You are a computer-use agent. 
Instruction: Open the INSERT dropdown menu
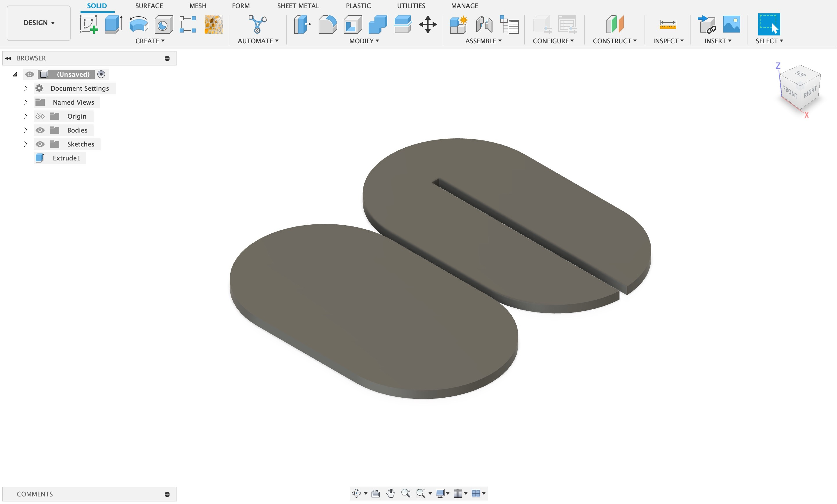[718, 41]
